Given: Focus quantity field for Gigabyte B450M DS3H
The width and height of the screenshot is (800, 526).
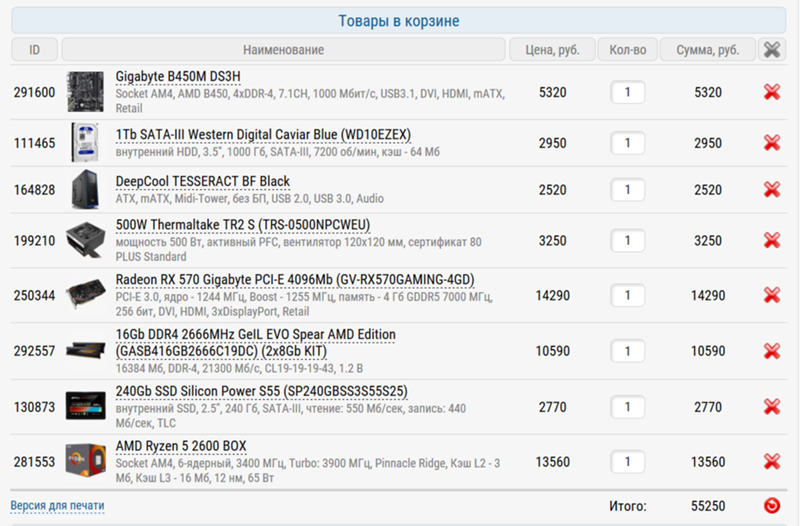Looking at the screenshot, I should [x=627, y=92].
